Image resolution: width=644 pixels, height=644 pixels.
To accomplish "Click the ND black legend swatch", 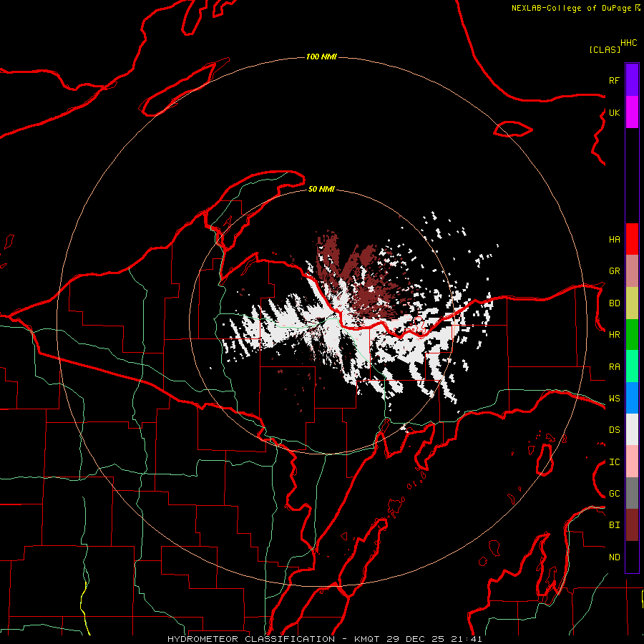I will point(632,557).
